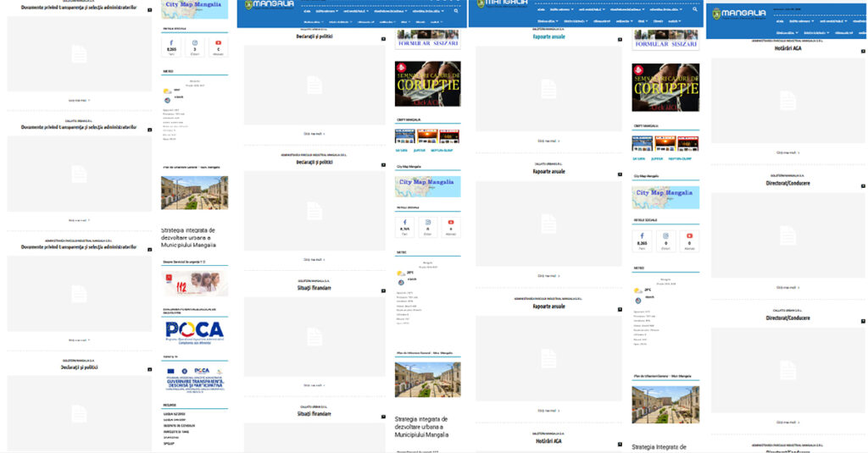Screen dimensions: 868x453
Task: Click icon beside teal Rapoarte anuale heading
Action: click(620, 40)
